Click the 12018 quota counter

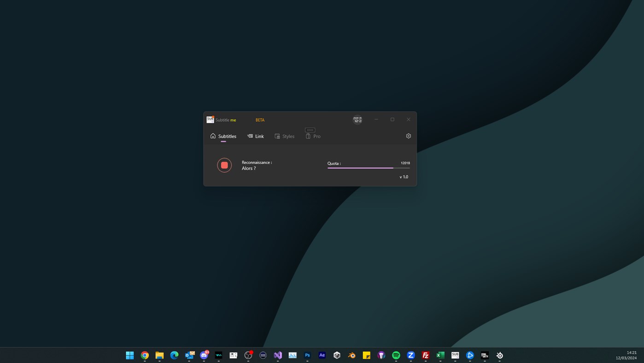[405, 163]
